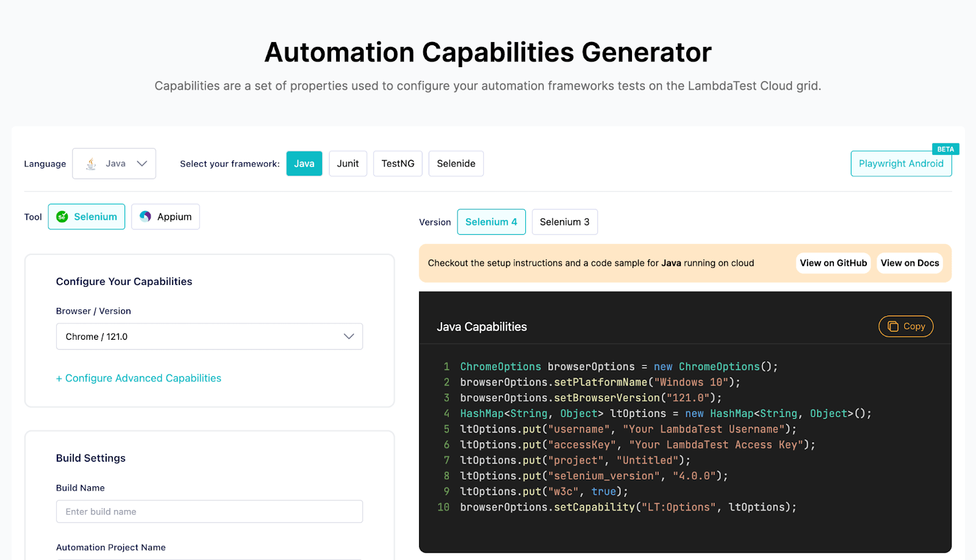976x560 pixels.
Task: Select the Selenium tool icon
Action: 63,217
